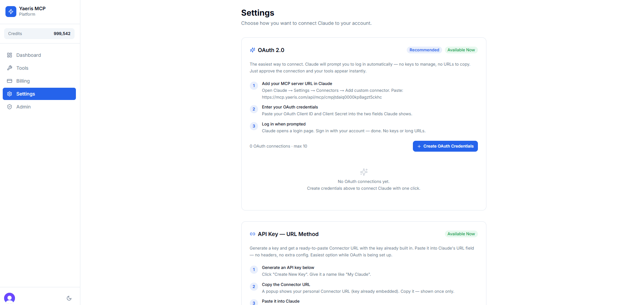Click the Billing card icon
This screenshot has width=644, height=305.
(10, 81)
